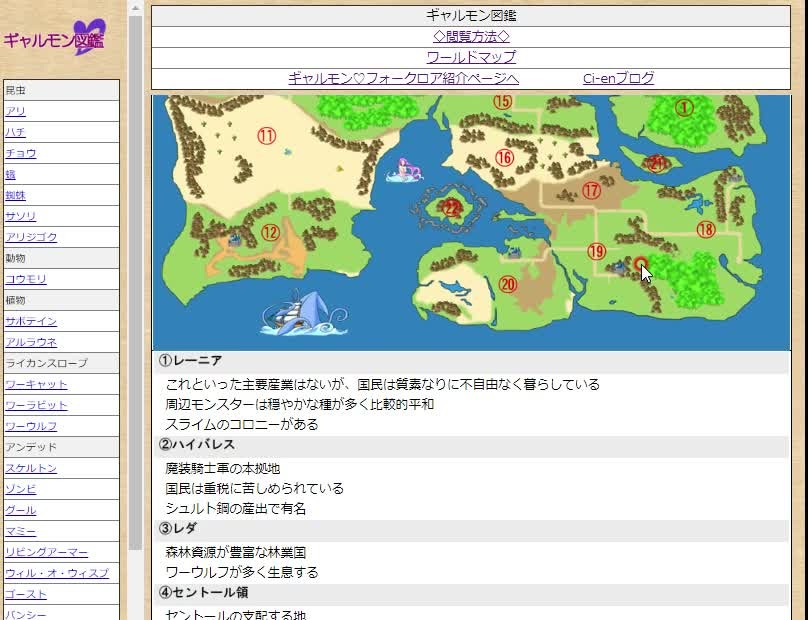This screenshot has width=808, height=620.
Task: Select map marker ⑫ on the western land
Action: pyautogui.click(x=270, y=232)
